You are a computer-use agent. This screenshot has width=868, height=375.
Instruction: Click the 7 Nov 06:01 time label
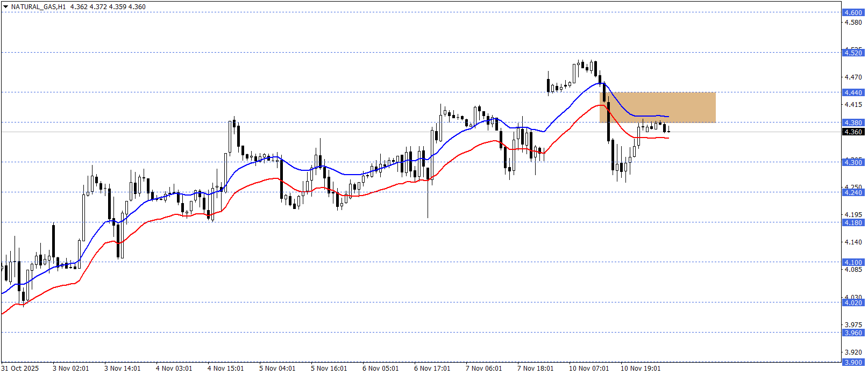(x=483, y=368)
